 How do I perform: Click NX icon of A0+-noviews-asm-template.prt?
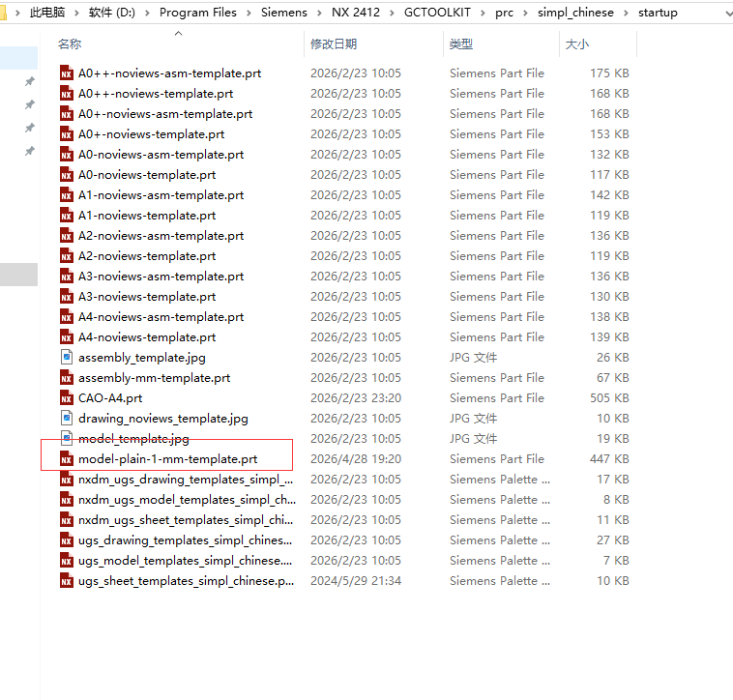[x=67, y=114]
